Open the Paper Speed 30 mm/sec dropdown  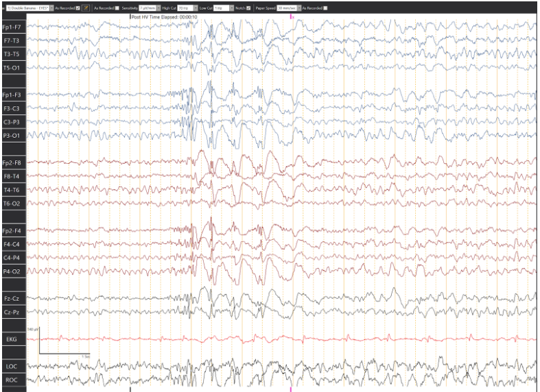(289, 8)
